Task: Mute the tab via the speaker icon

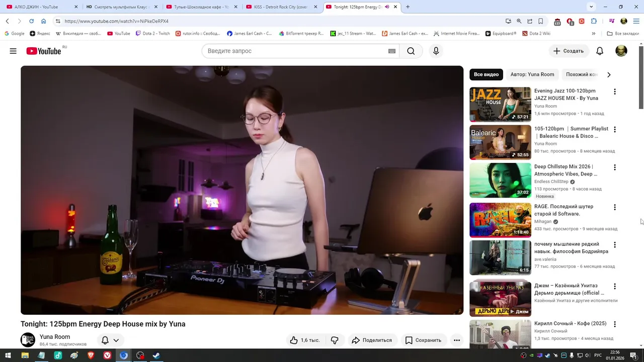Action: point(387,7)
